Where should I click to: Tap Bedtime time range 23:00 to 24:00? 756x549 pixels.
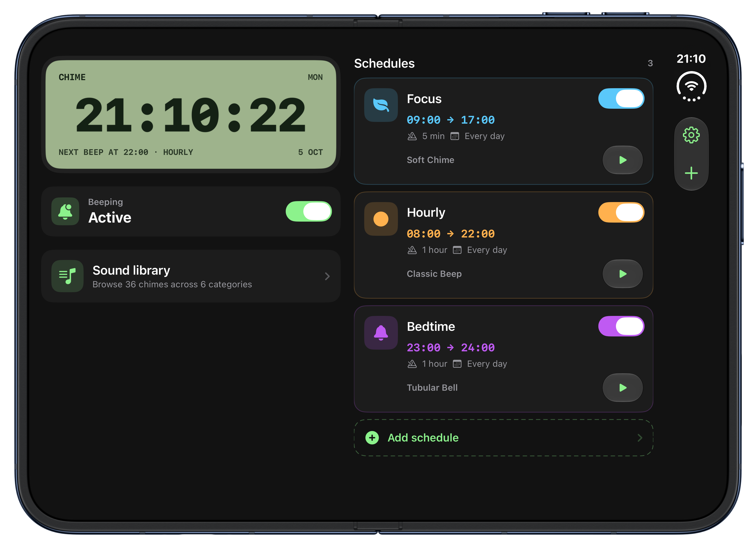pos(451,348)
